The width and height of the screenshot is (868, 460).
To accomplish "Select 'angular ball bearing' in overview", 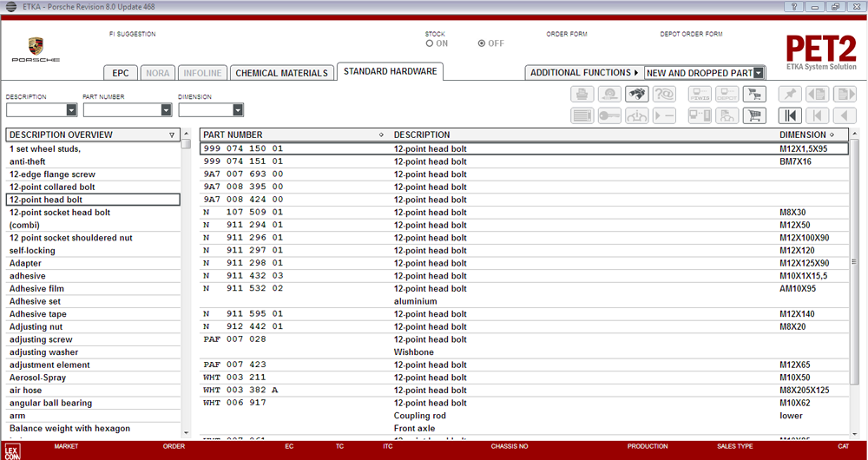I will pos(93,403).
